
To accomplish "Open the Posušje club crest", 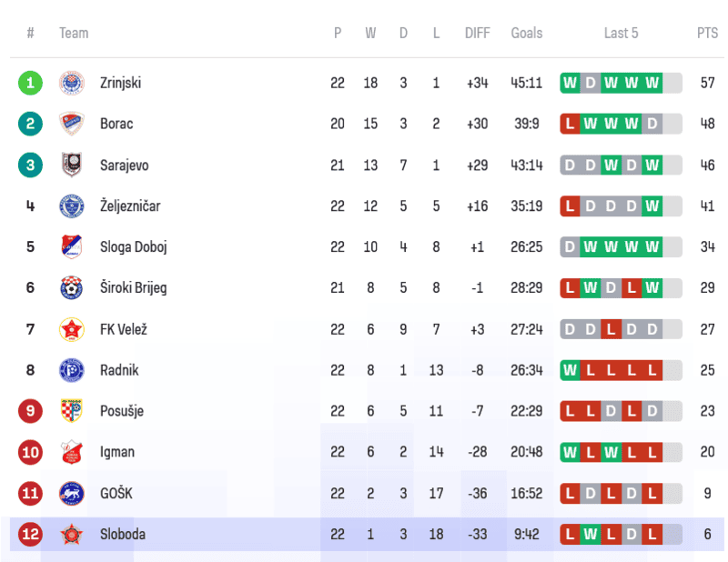I will coord(71,411).
